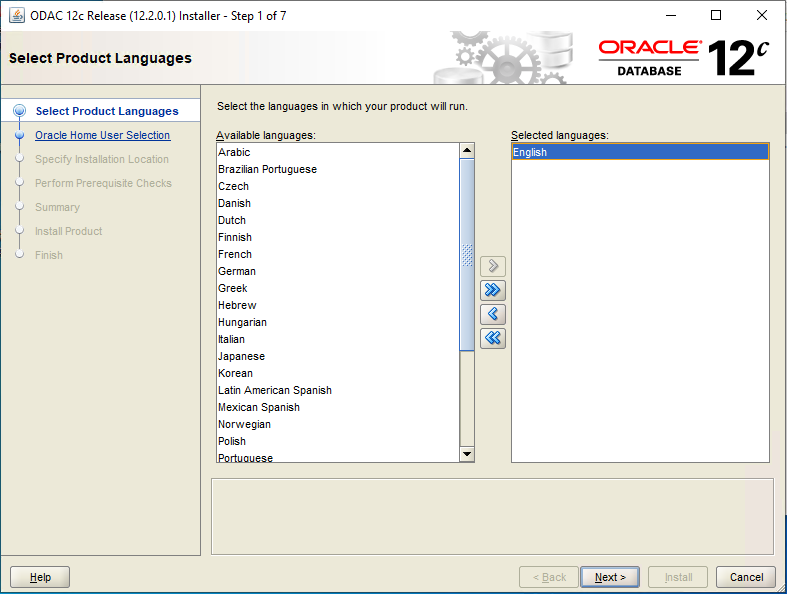
Task: Select Greek in available languages
Action: click(338, 289)
